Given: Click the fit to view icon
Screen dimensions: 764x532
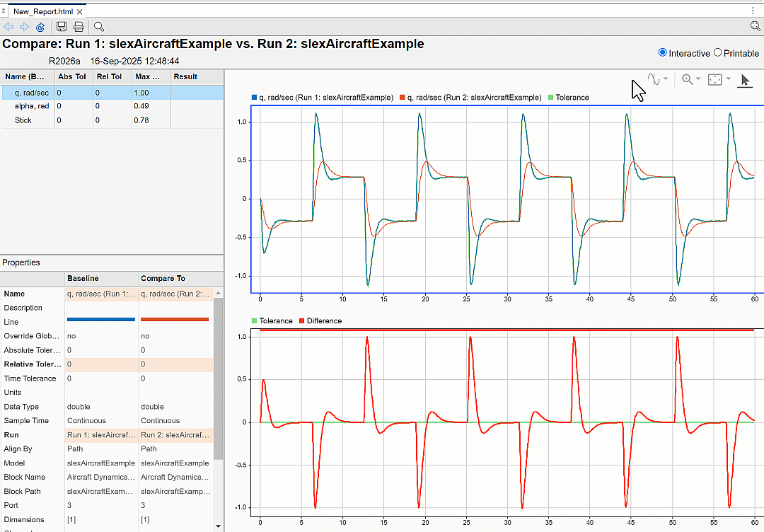Looking at the screenshot, I should point(714,79).
